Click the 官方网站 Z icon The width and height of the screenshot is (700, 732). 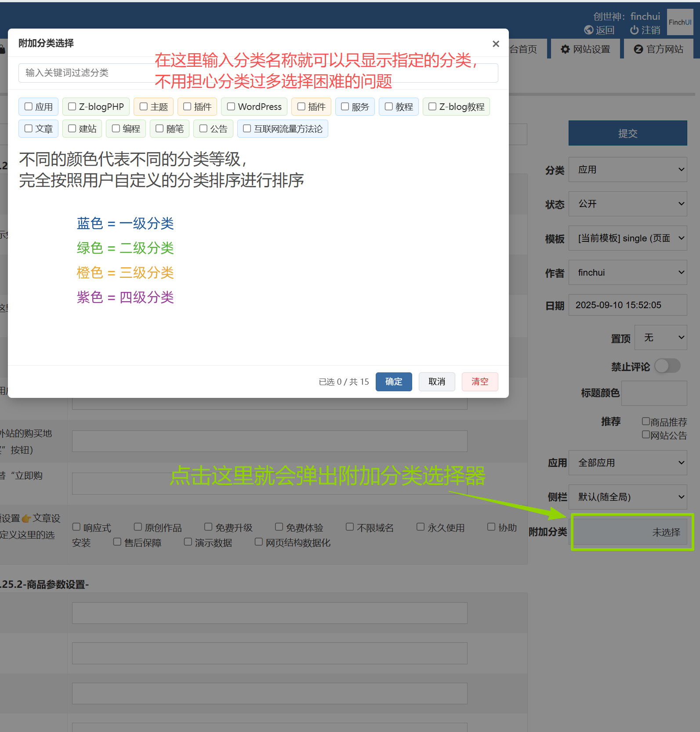638,49
